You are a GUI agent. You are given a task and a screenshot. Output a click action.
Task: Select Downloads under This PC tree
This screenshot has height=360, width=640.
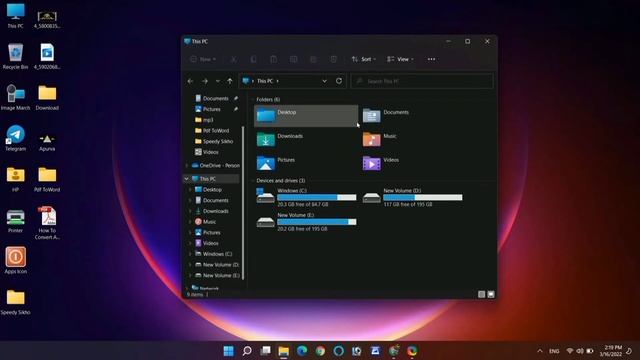pyautogui.click(x=212, y=211)
